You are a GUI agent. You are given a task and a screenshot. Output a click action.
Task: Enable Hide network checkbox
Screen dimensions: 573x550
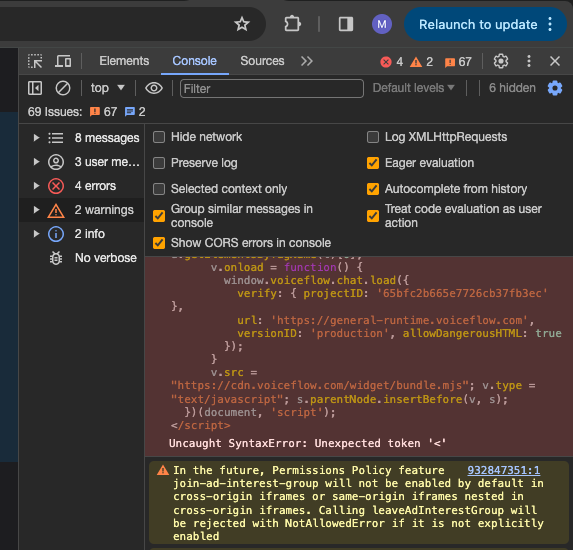pyautogui.click(x=159, y=137)
